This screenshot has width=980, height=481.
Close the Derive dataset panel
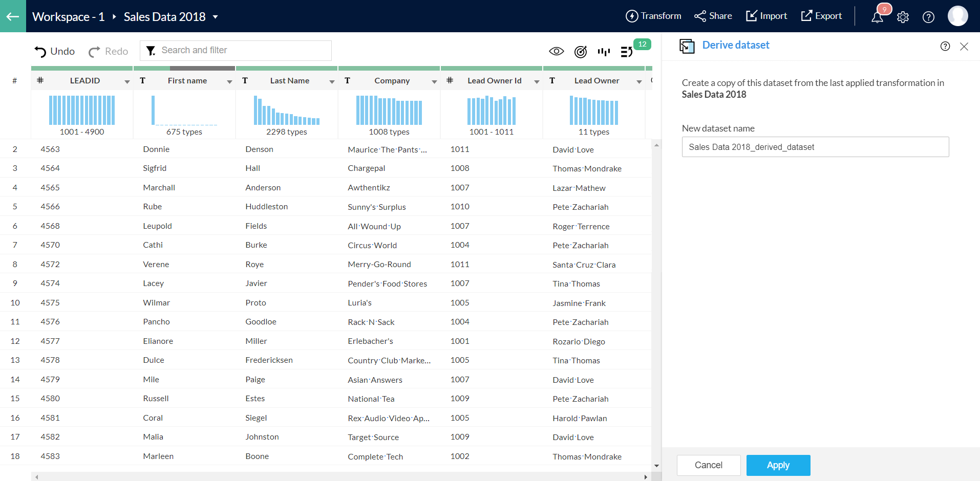(964, 46)
